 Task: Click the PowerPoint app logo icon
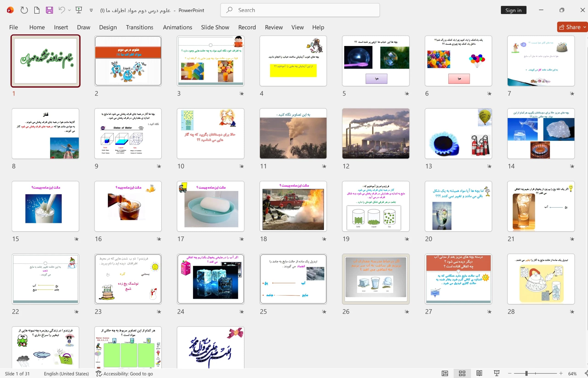point(10,10)
